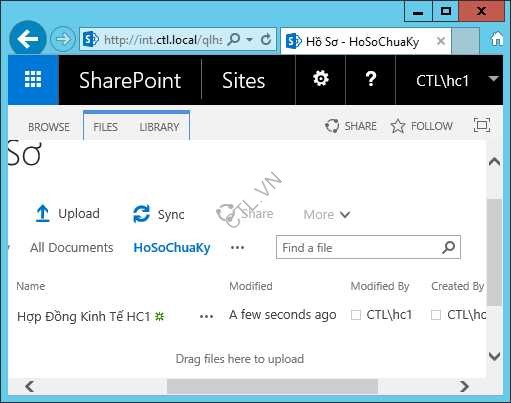511x403 pixels.
Task: Toggle focus on content icon
Action: 482,125
